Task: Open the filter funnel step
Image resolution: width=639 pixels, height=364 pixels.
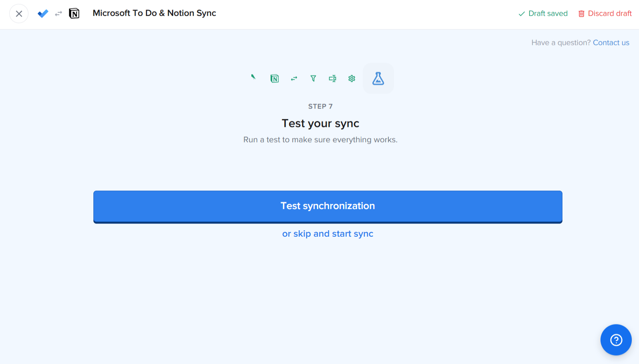Action: tap(313, 78)
